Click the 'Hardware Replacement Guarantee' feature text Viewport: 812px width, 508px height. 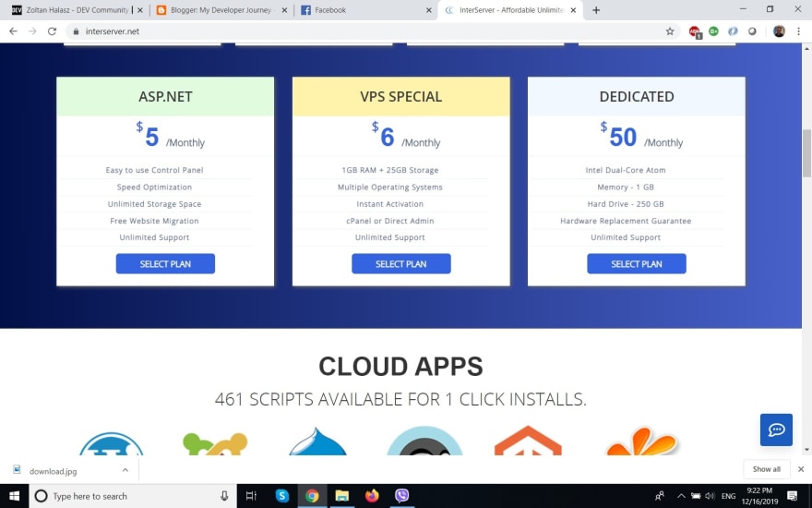pos(626,221)
